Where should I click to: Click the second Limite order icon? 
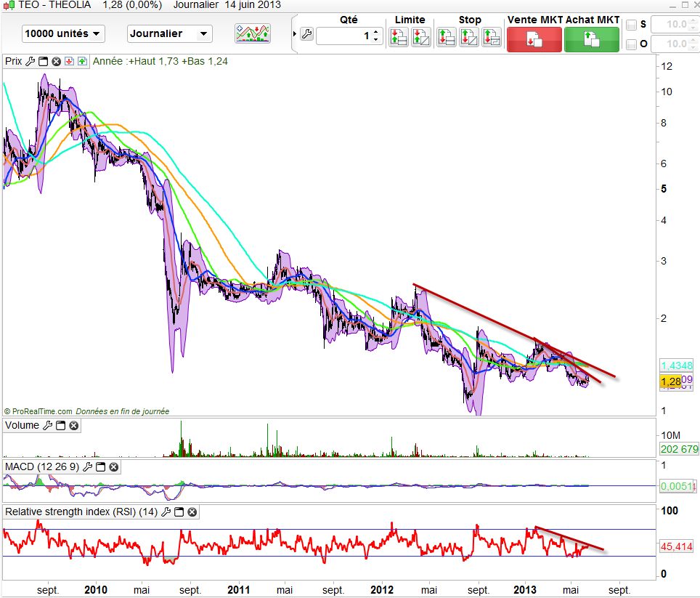coord(421,36)
